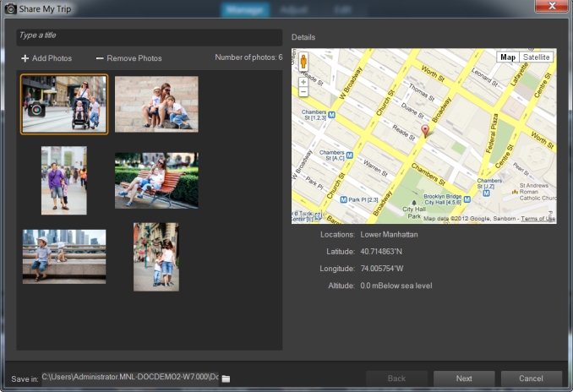Select the boy in hat skyline thumbnail
This screenshot has width=573, height=392.
pyautogui.click(x=64, y=256)
